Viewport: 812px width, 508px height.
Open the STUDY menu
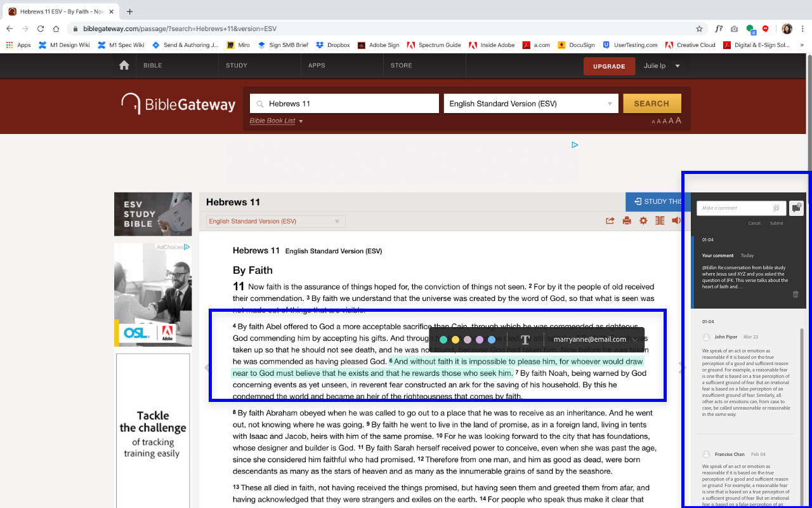point(237,65)
